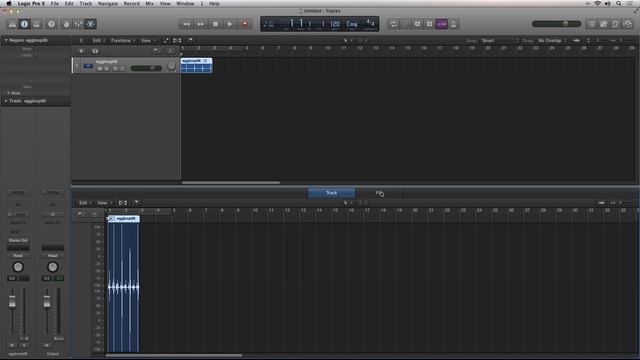The width and height of the screenshot is (640, 360).
Task: Toggle the Editors scissors button
Action: [90, 24]
